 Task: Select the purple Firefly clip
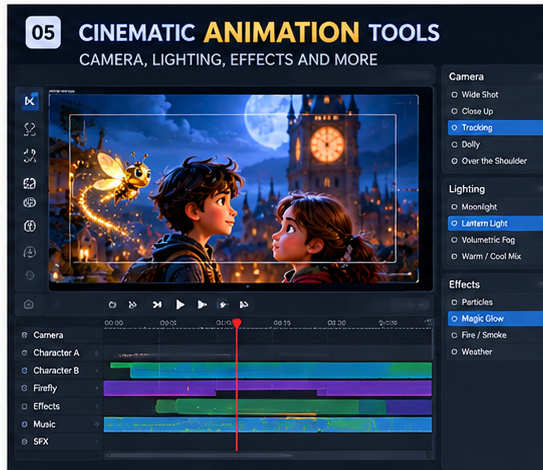click(x=268, y=388)
